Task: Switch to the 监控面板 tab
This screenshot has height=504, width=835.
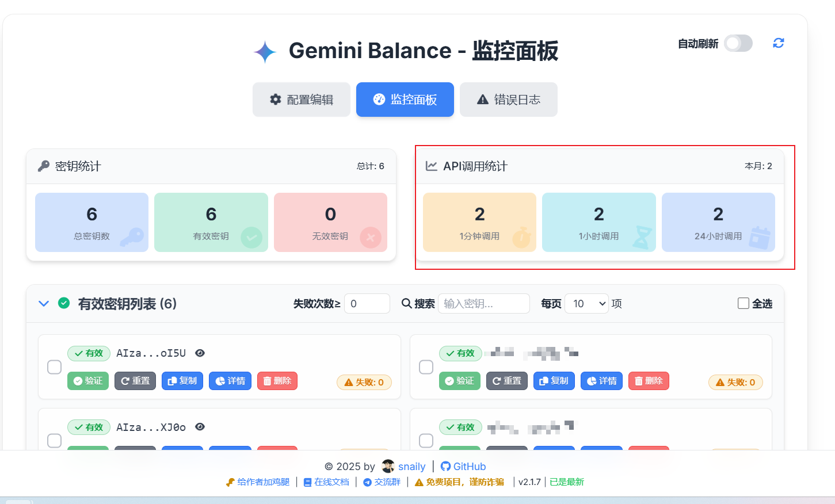Action: click(405, 100)
